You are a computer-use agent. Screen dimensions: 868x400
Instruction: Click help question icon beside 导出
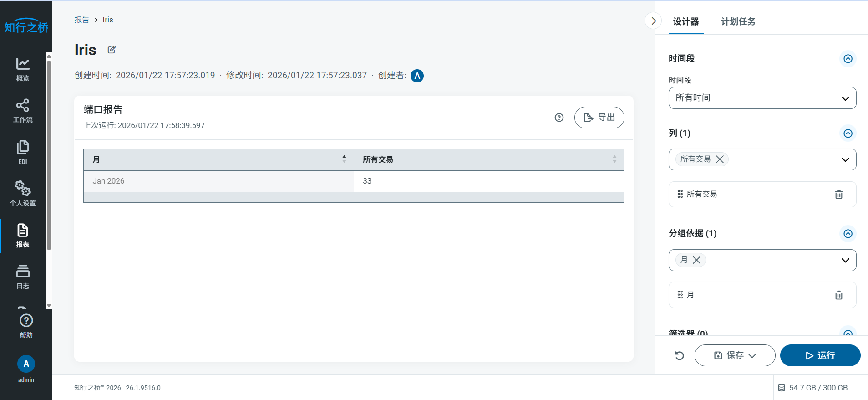click(559, 118)
